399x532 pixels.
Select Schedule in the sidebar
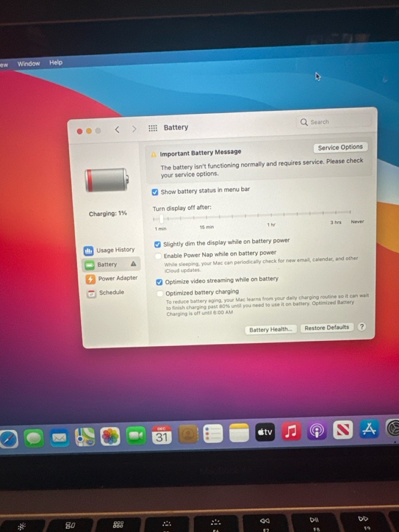tap(106, 293)
